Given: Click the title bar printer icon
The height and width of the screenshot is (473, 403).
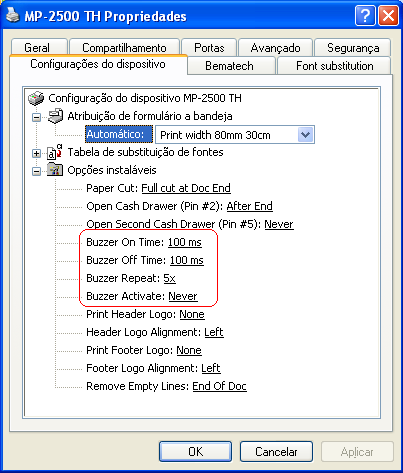Looking at the screenshot, I should pos(12,15).
